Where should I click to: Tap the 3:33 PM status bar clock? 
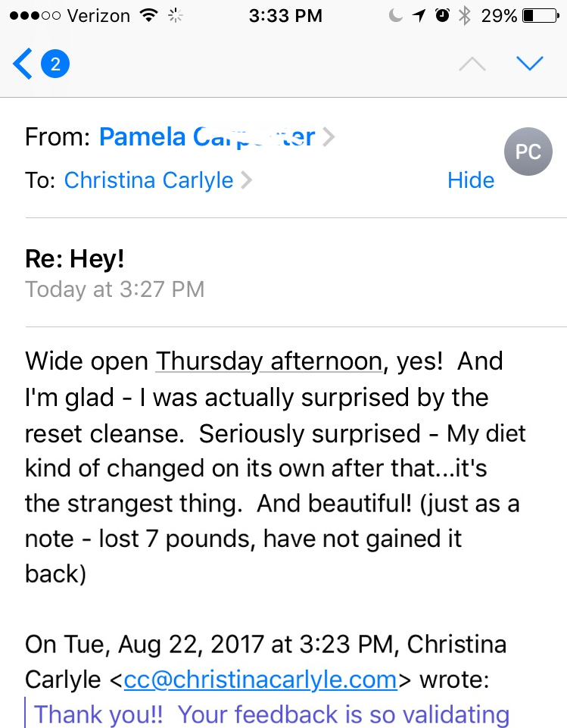pyautogui.click(x=285, y=16)
